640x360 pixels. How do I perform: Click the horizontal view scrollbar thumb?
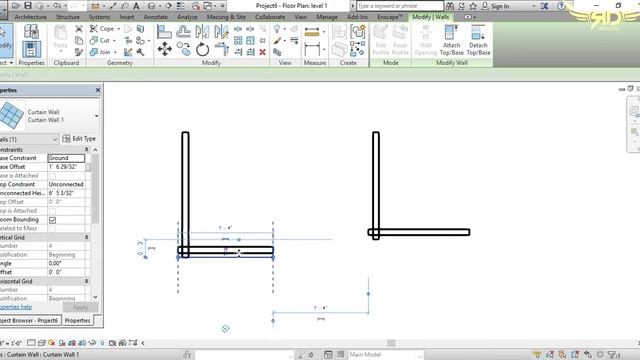391,343
